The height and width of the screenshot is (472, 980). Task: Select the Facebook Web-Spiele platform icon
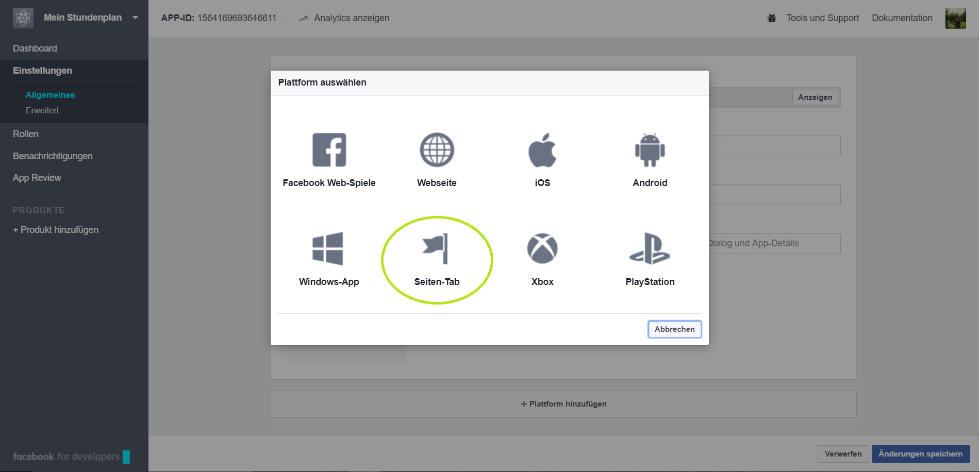329,150
